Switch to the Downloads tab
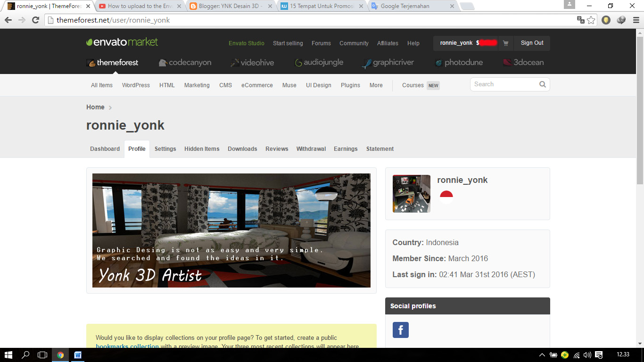The width and height of the screenshot is (644, 362). (x=242, y=149)
